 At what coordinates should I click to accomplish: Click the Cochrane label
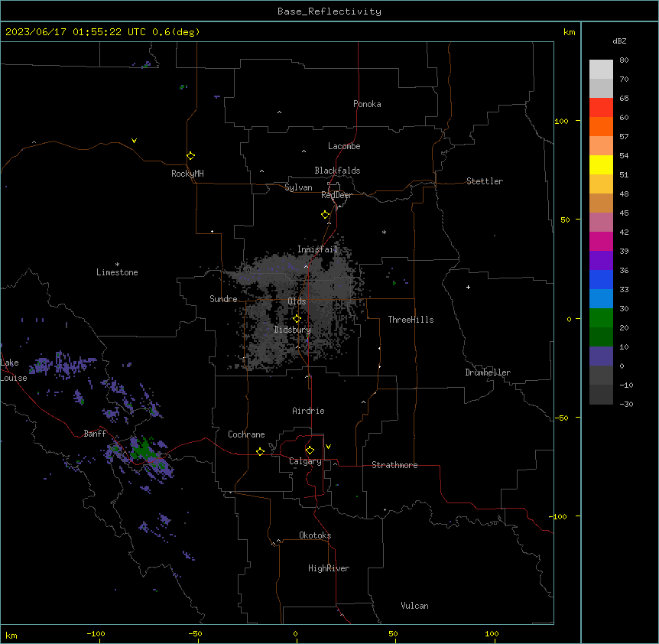(x=246, y=434)
